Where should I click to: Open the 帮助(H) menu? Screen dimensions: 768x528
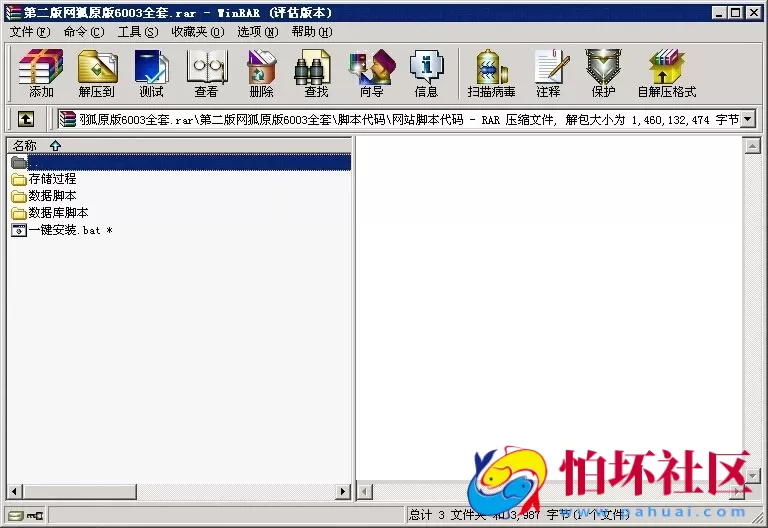point(312,32)
